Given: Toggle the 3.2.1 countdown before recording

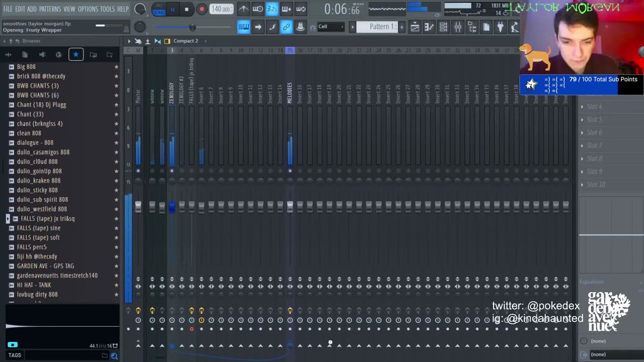Looking at the screenshot, I should (272, 9).
